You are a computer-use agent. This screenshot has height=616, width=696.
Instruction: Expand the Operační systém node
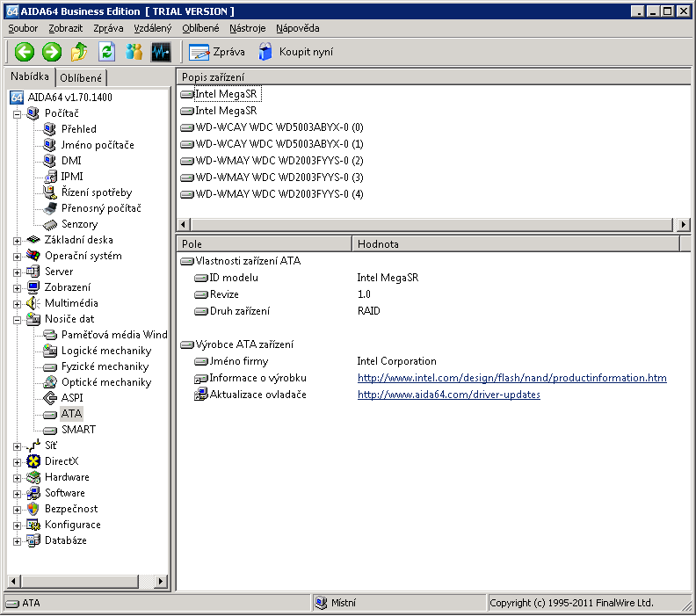(x=17, y=257)
